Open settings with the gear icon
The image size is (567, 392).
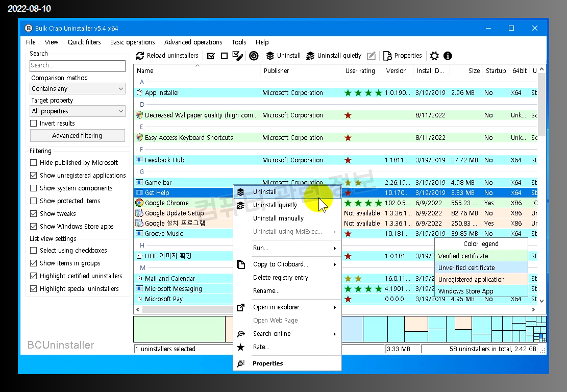(434, 56)
